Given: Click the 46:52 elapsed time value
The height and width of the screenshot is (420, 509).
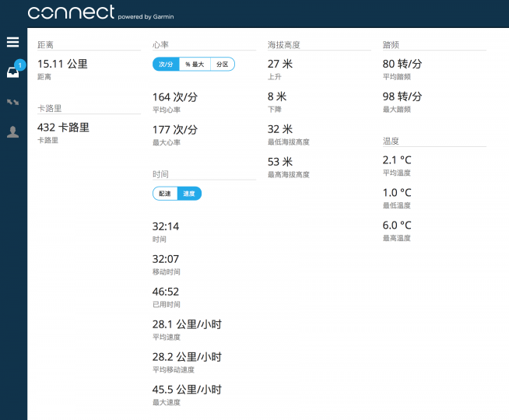Looking at the screenshot, I should [166, 292].
